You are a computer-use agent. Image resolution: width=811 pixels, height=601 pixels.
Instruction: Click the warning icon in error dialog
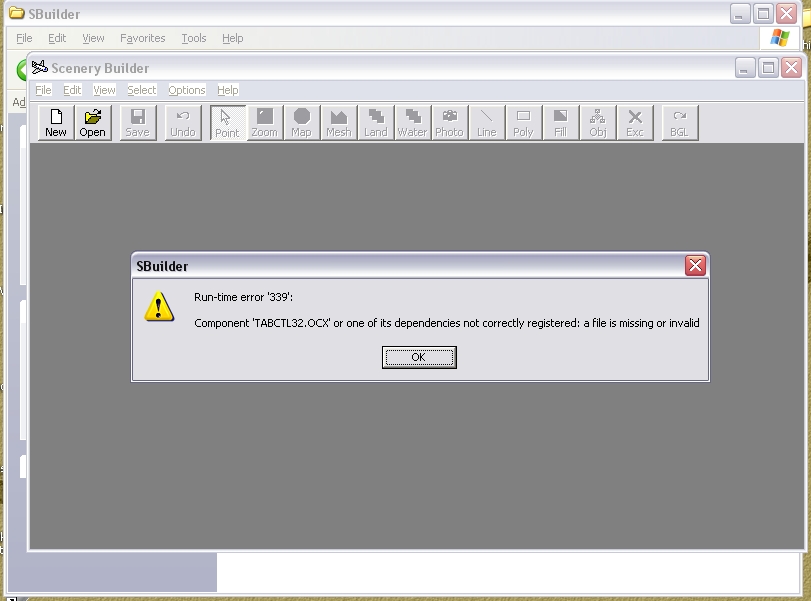point(159,307)
